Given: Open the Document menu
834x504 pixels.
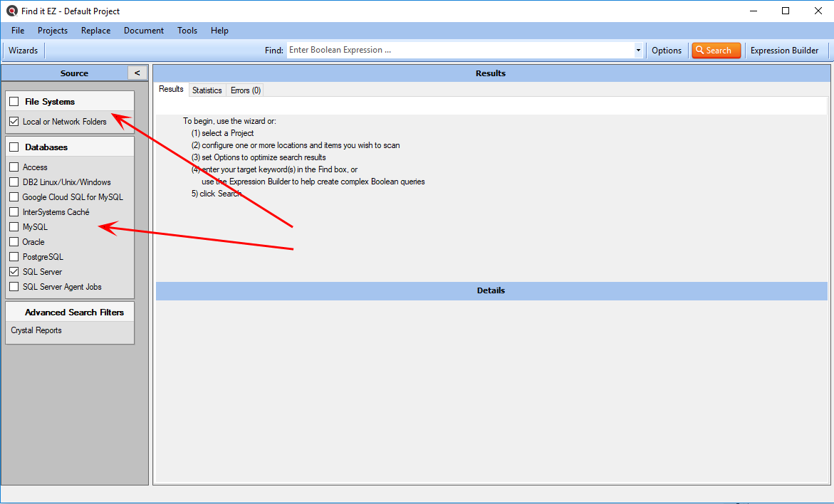Looking at the screenshot, I should [144, 31].
